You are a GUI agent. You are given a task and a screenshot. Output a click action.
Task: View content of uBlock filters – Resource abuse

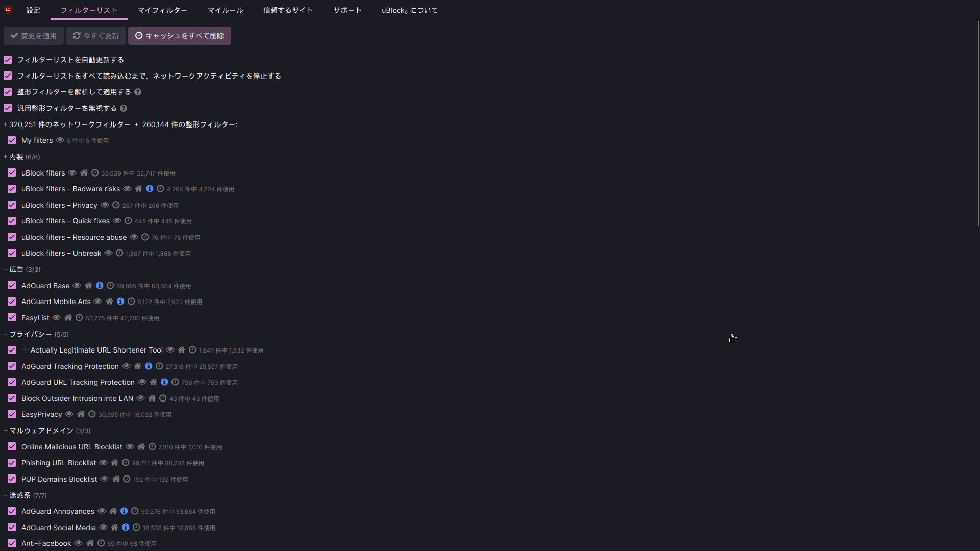point(134,237)
